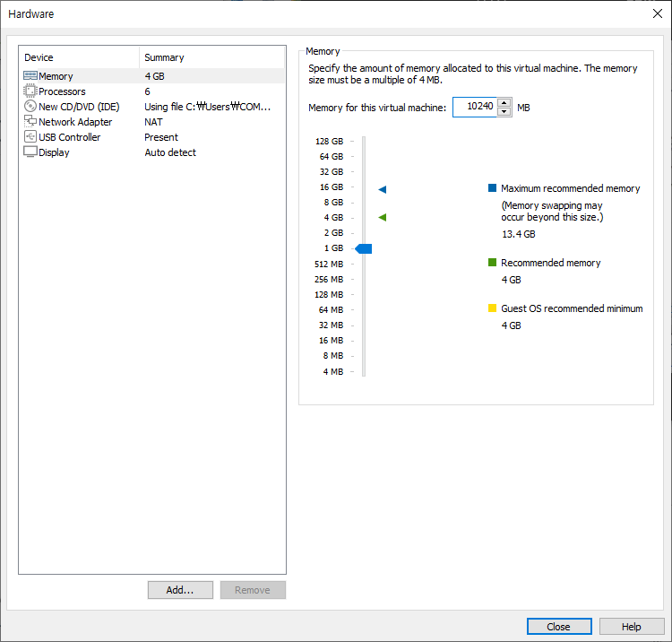Image resolution: width=672 pixels, height=642 pixels.
Task: Click the Guest OS recommended minimum text
Action: pyautogui.click(x=572, y=308)
